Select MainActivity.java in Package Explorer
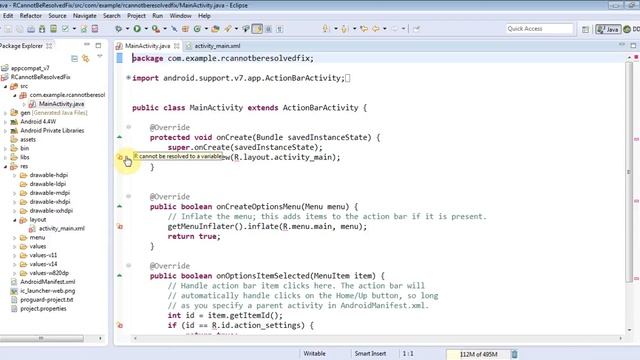 tap(61, 104)
